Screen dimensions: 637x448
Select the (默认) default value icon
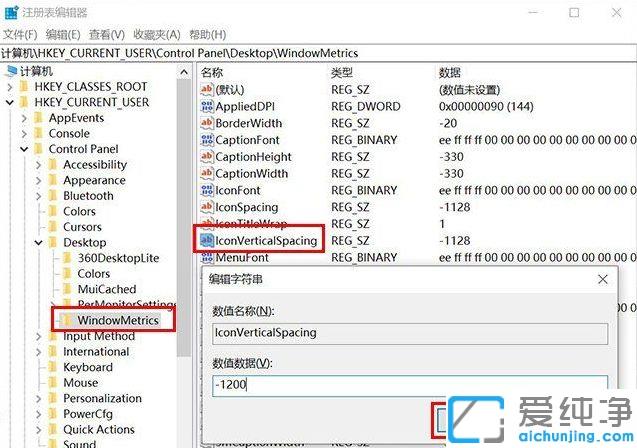[x=207, y=90]
